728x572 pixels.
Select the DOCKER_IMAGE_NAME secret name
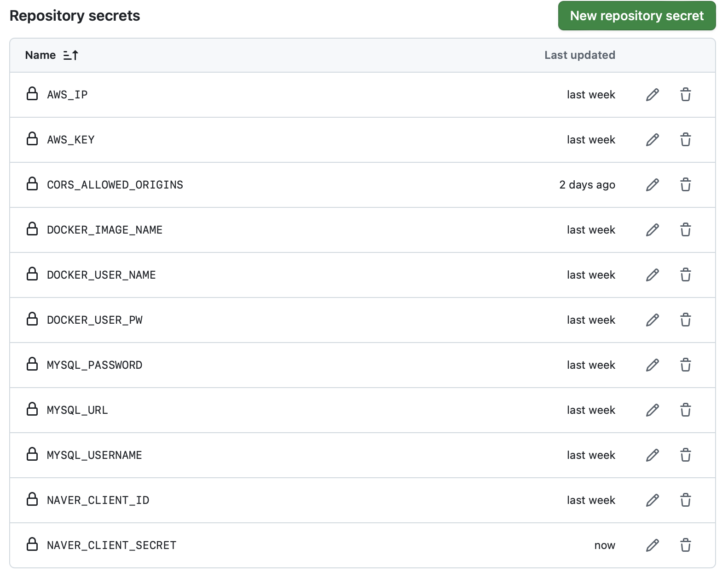pos(105,230)
